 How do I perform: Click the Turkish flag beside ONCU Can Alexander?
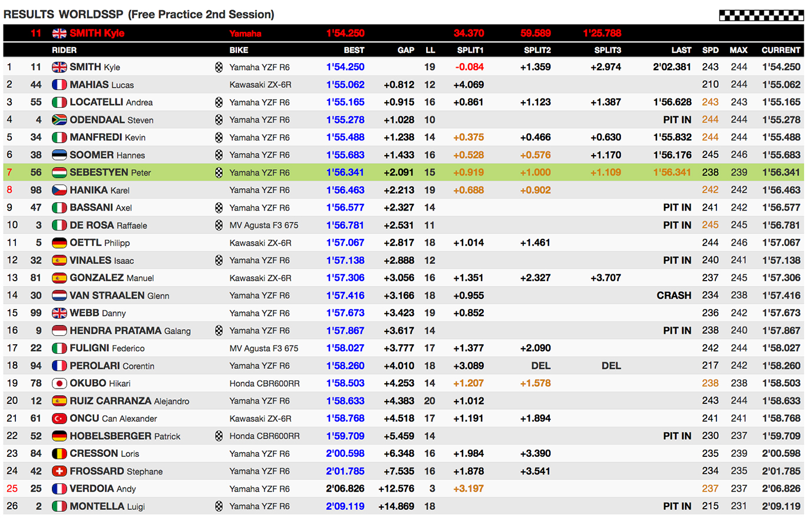[x=59, y=419]
